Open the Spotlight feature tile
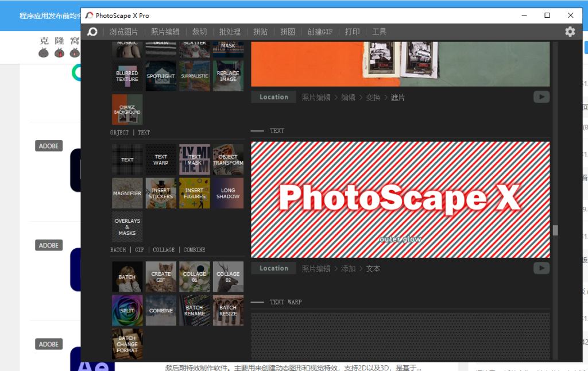Viewport: 588px width, 371px height. click(161, 76)
